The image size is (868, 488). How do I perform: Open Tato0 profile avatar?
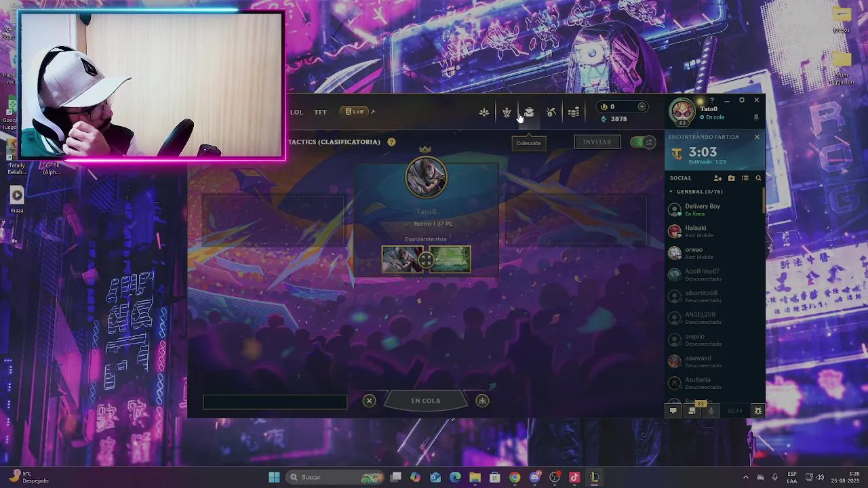point(682,111)
